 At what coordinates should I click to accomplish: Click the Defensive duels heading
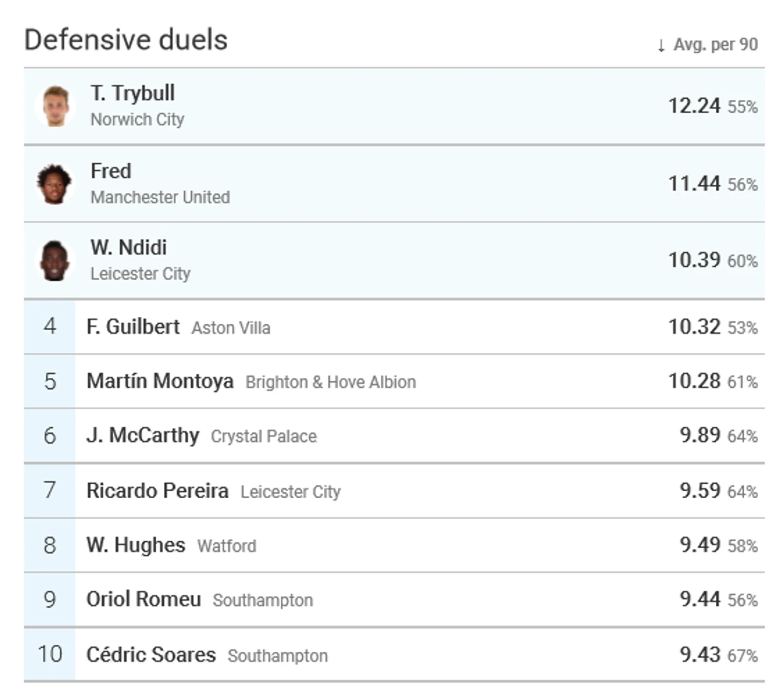point(126,40)
